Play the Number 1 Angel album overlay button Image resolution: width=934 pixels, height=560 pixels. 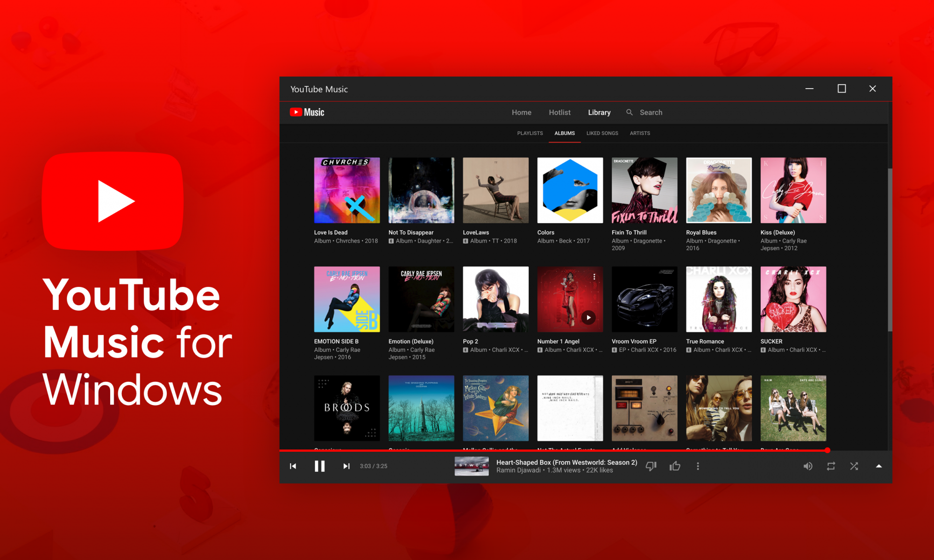[x=588, y=317]
